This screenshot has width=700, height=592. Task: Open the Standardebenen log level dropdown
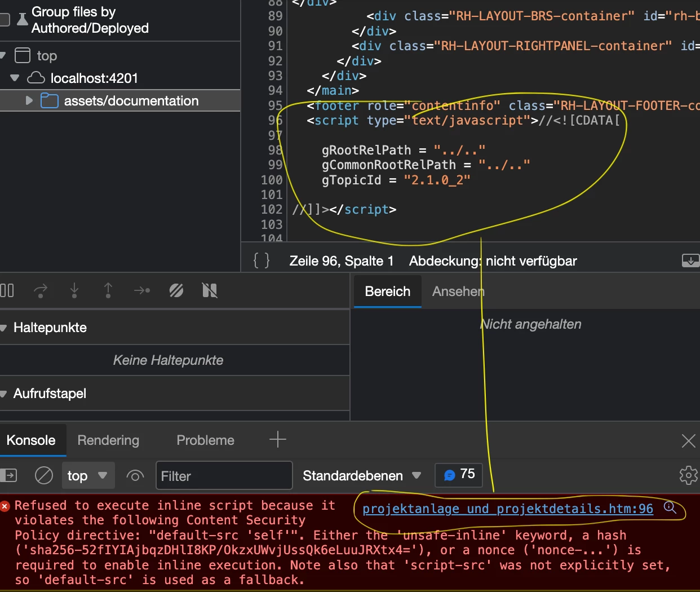(x=362, y=475)
